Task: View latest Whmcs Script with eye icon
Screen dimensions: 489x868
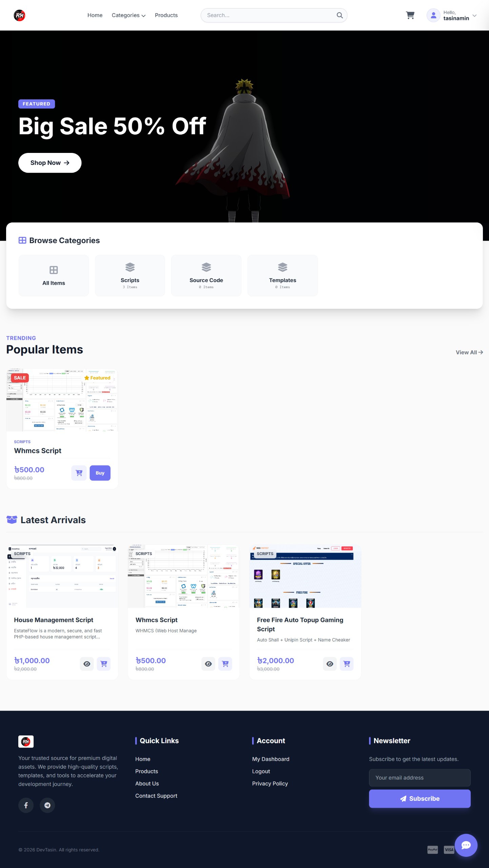Action: coord(208,664)
